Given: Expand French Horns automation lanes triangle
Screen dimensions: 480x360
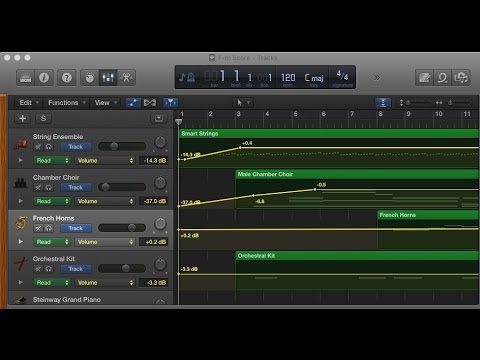Looking at the screenshot, I should (x=21, y=242).
